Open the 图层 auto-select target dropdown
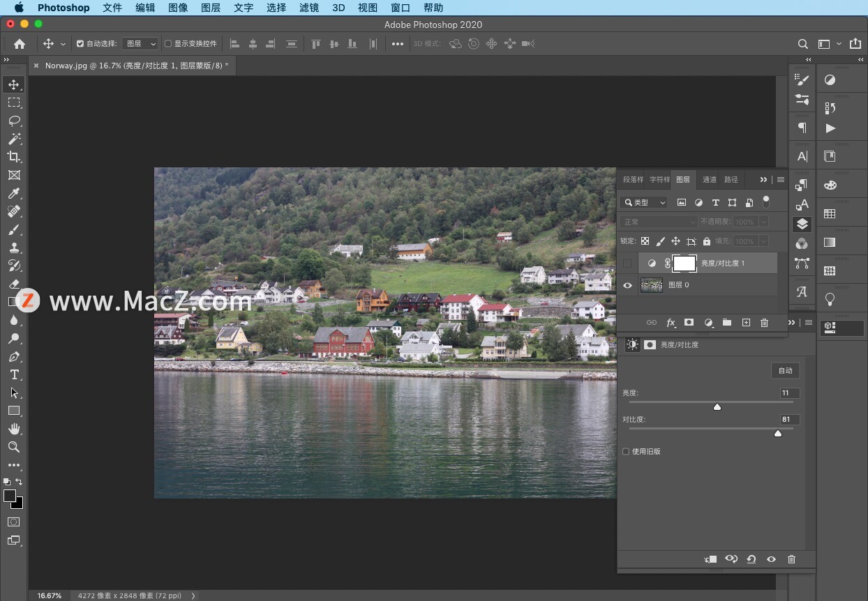 point(140,44)
